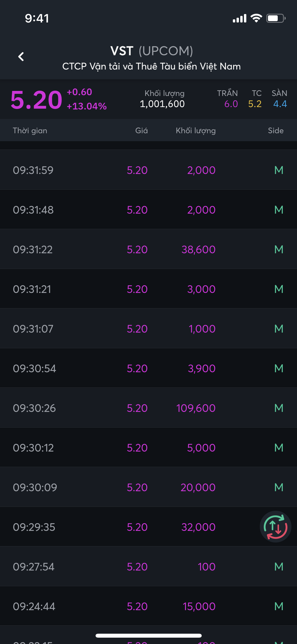
Task: Tap the floating buy/sell trade icon
Action: pos(275,527)
